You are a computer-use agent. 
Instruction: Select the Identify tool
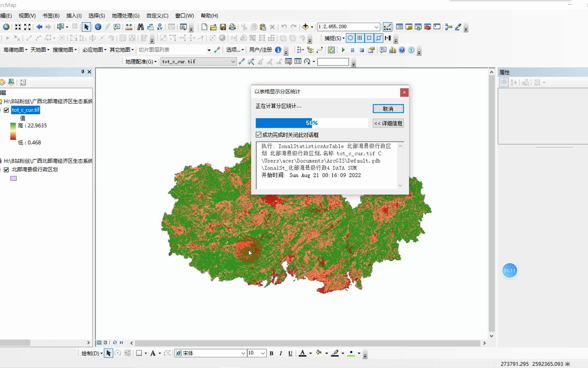98,27
